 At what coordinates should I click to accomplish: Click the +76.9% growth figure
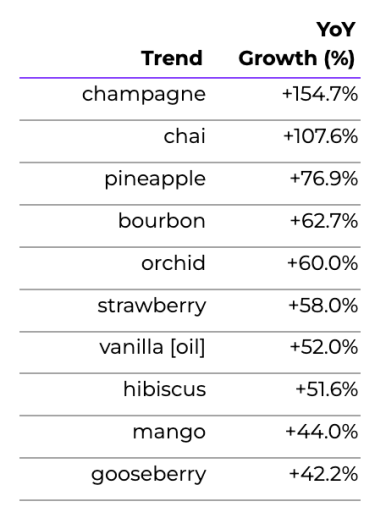coord(324,178)
